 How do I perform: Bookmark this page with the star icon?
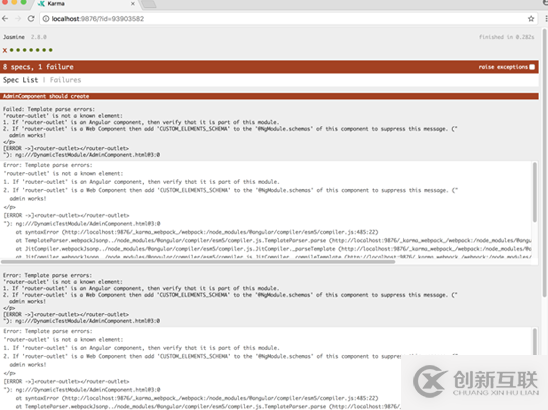click(531, 19)
